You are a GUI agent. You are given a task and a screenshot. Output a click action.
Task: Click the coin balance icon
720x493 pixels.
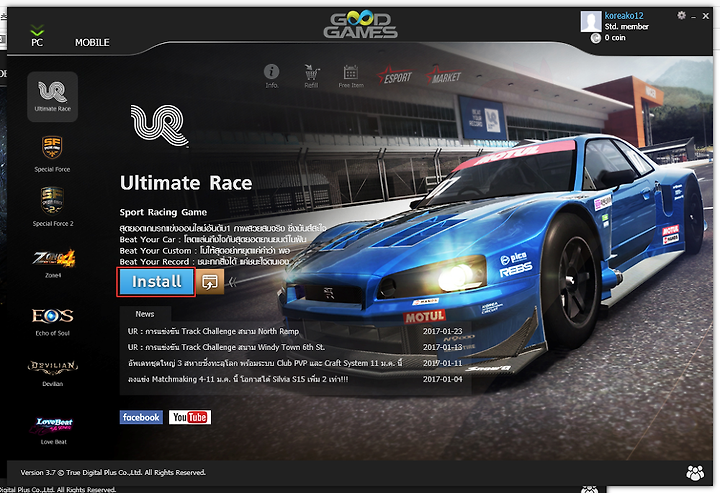pyautogui.click(x=596, y=38)
